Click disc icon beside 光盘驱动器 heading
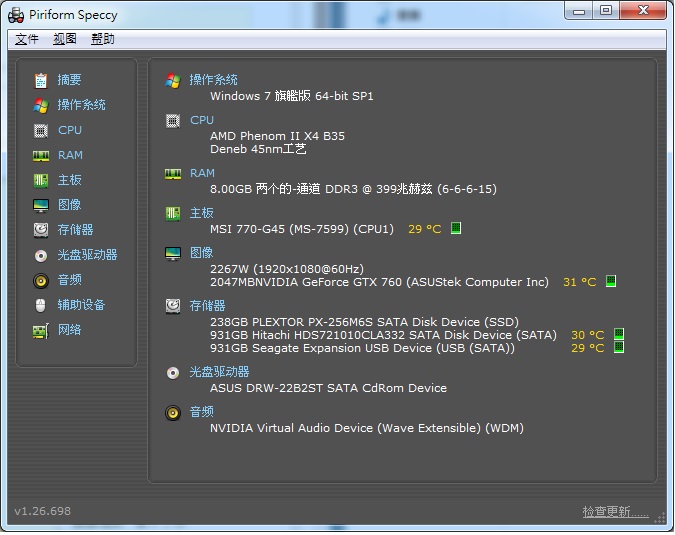 (173, 373)
